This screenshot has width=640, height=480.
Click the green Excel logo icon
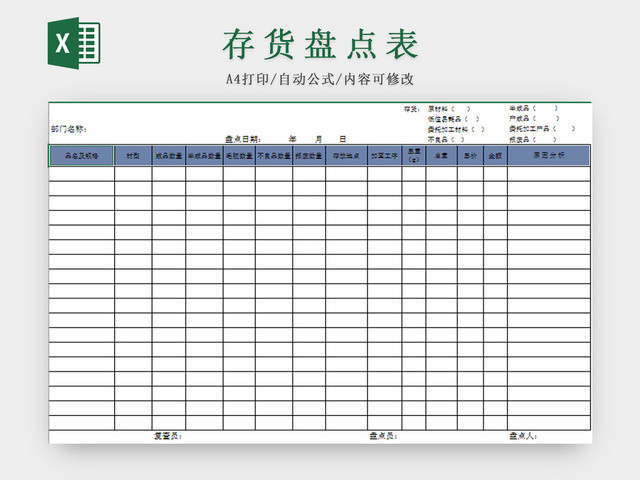74,43
